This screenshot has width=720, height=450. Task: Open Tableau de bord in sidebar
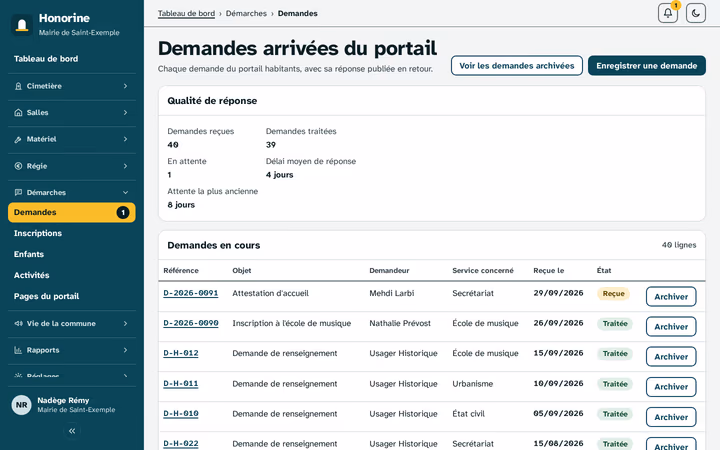72,59
